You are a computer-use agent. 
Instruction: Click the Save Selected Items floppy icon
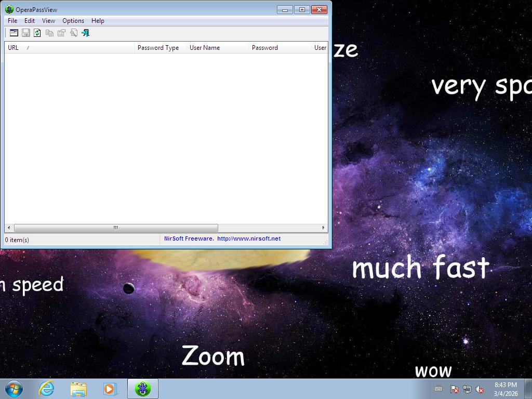coord(25,33)
